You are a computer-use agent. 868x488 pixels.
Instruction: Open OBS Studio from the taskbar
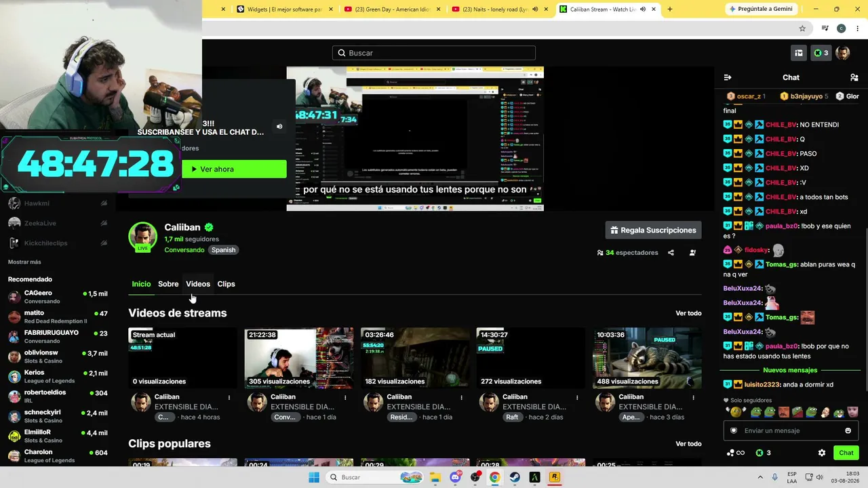click(x=475, y=477)
